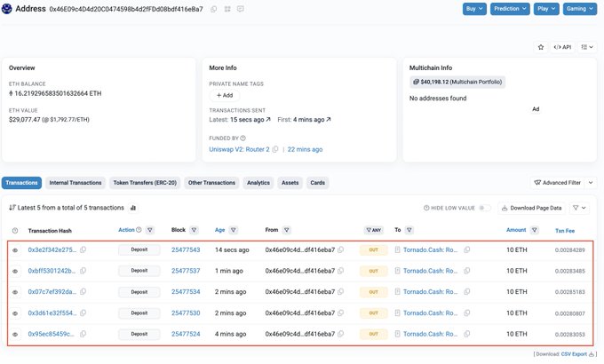Expand the view options dropdown beside API
This screenshot has width=604, height=364.
tap(587, 47)
